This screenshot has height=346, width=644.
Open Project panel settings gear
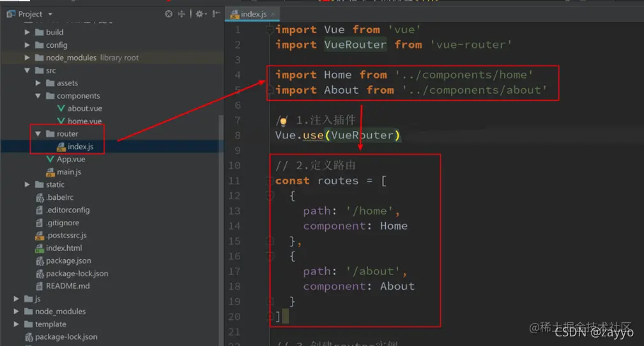point(199,14)
